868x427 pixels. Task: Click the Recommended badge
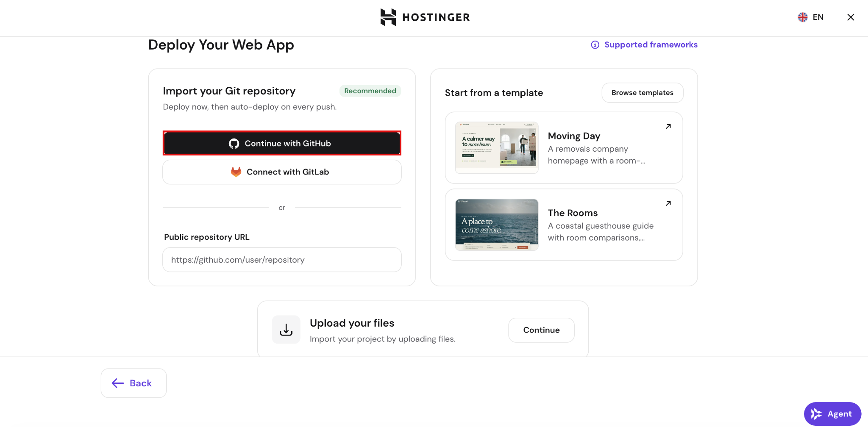[x=370, y=91]
